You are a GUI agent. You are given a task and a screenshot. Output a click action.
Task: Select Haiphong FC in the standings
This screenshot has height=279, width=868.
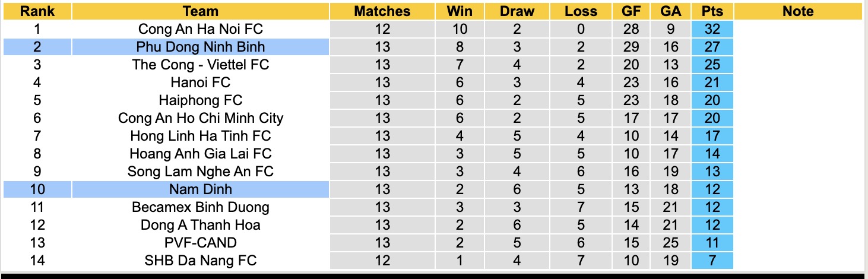click(x=200, y=100)
